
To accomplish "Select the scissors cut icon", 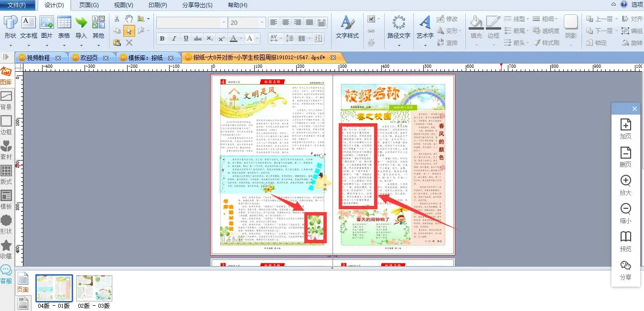I will tap(117, 19).
